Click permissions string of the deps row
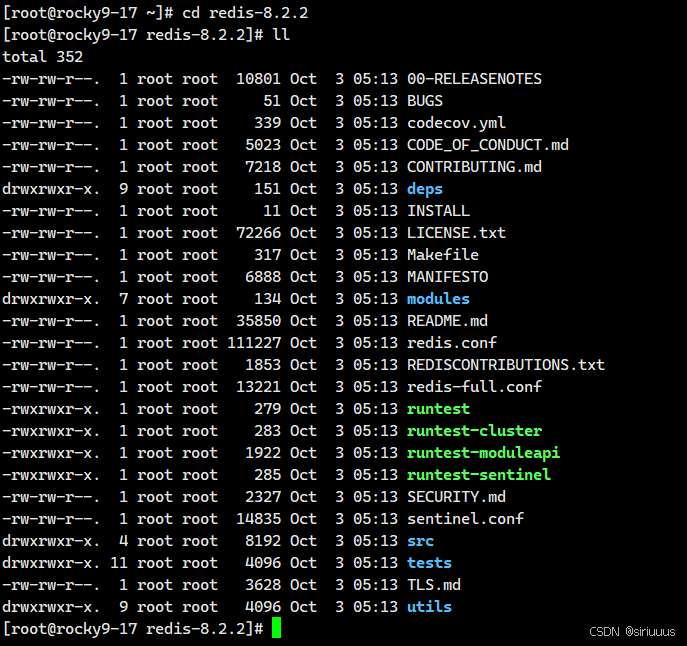Viewport: 687px width, 646px height. [51, 189]
